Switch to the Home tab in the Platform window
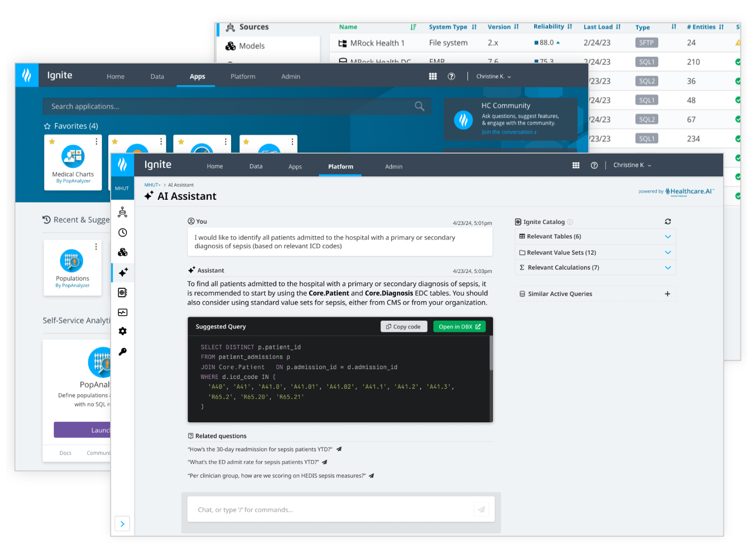Viewport: 747px width, 560px height. pos(215,166)
